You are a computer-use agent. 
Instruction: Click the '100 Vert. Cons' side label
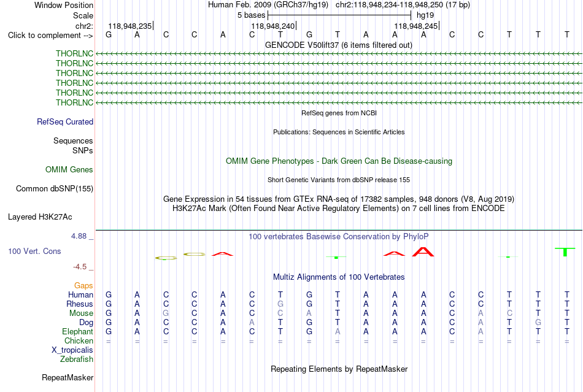pos(34,251)
